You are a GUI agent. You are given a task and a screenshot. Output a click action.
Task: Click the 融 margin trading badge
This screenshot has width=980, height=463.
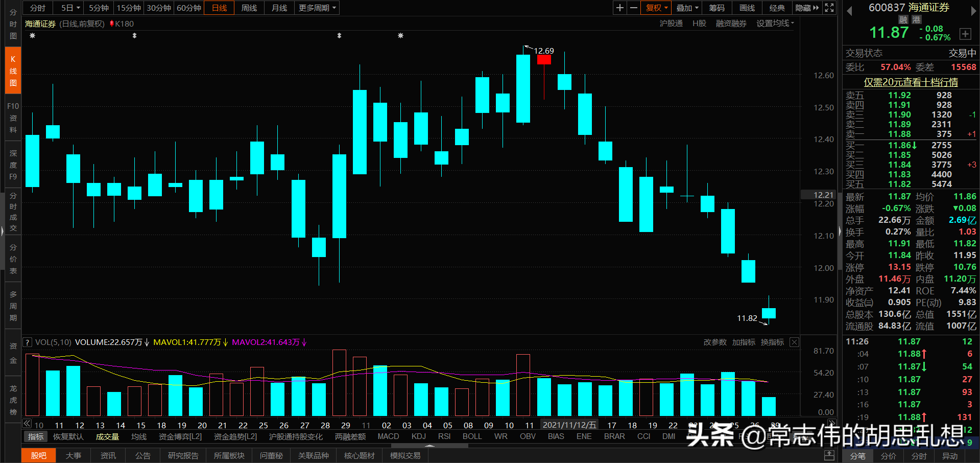[x=902, y=19]
